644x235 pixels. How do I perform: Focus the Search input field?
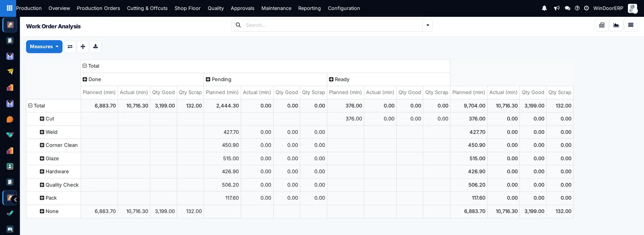[x=333, y=25]
